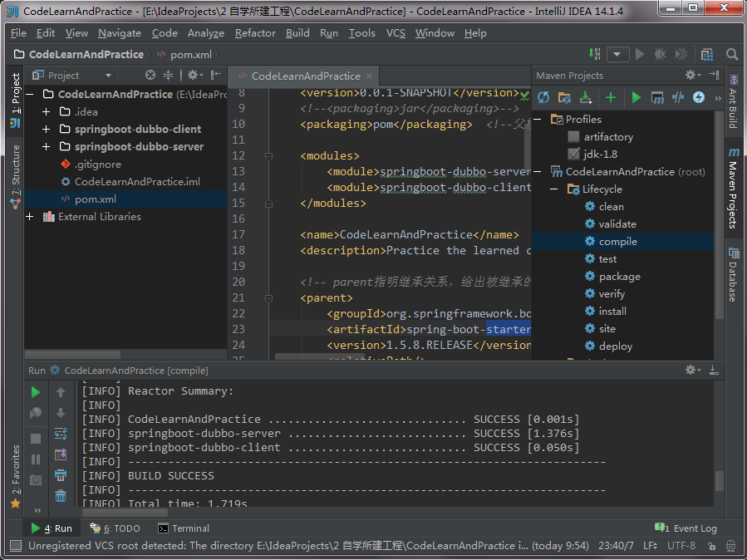Run Maven build green arrow icon
The image size is (747, 560).
pyautogui.click(x=636, y=97)
